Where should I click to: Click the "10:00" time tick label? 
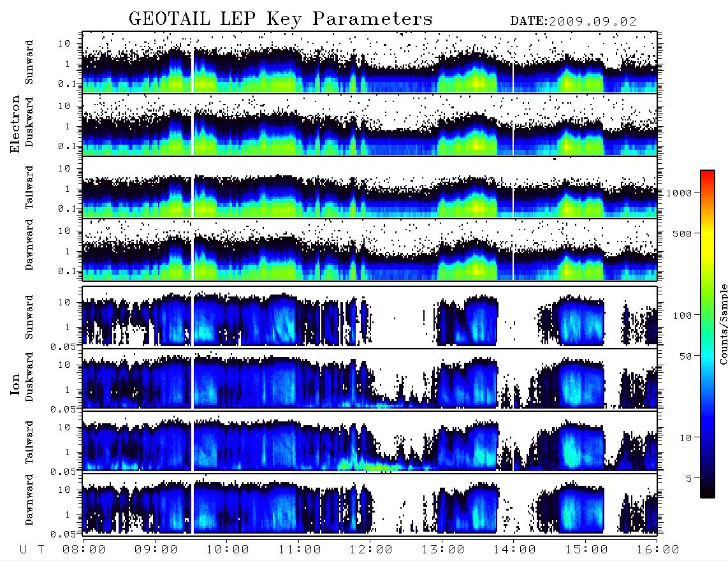coord(228,550)
